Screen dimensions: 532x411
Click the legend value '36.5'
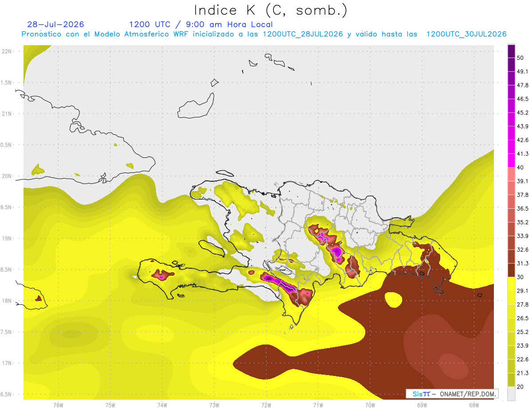click(523, 208)
